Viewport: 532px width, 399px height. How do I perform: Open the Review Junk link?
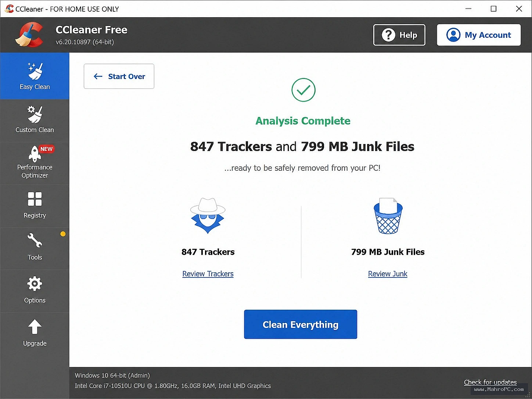(388, 274)
